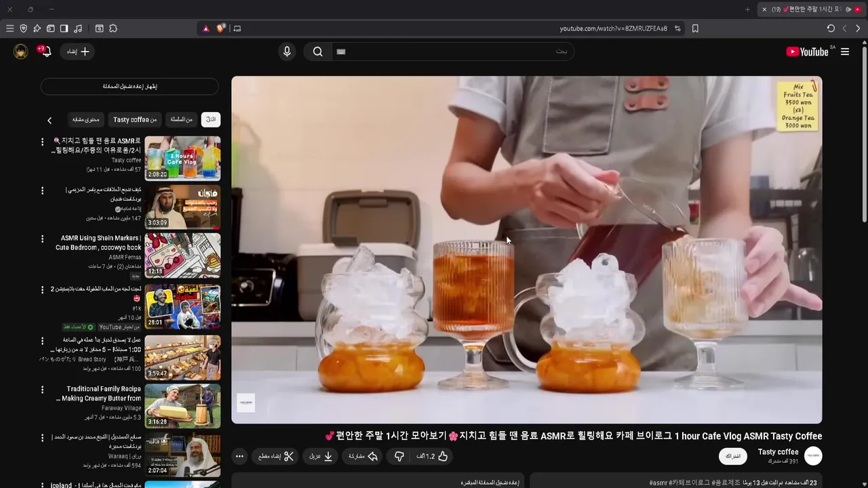Open the 3:59:47 bakery video thumbnail

click(182, 357)
